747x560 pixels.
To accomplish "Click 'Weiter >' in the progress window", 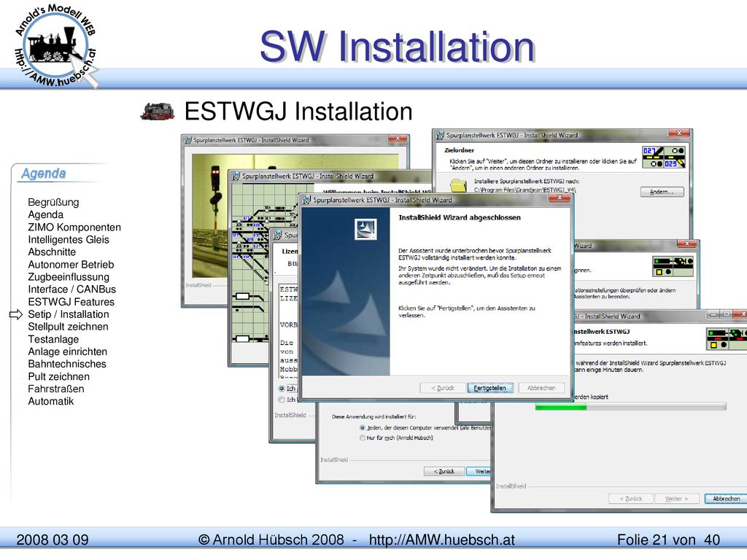I will [676, 499].
